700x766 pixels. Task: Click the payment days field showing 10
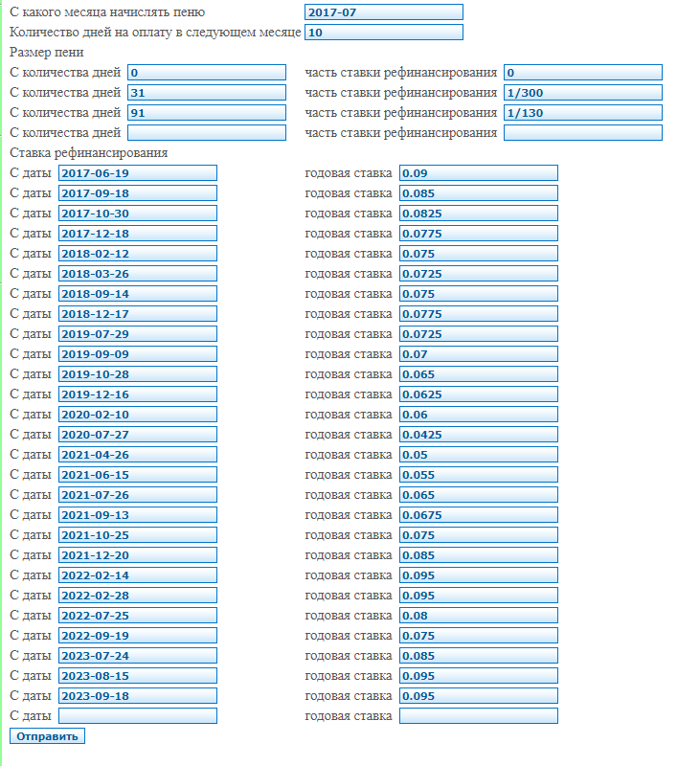point(383,33)
